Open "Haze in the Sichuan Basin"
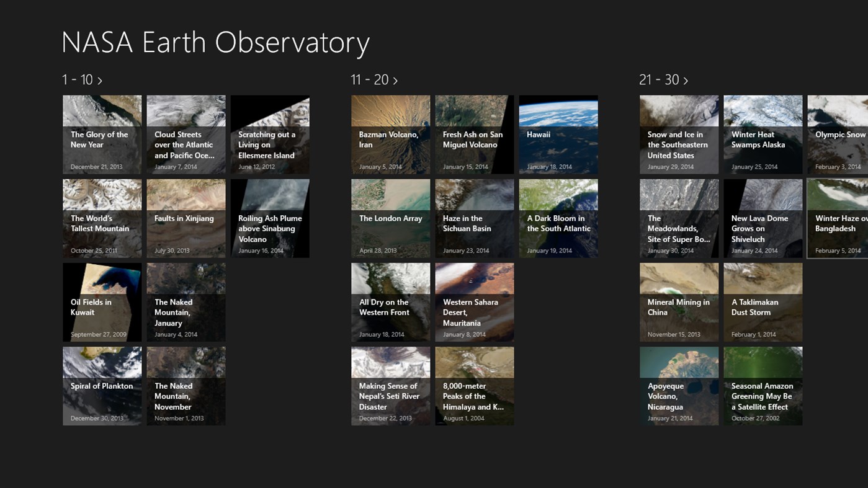 474,218
